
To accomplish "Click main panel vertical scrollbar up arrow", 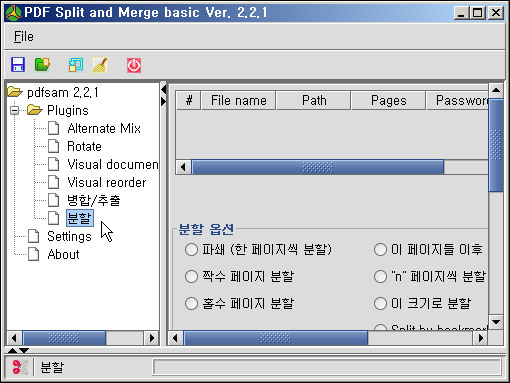I will (x=496, y=90).
